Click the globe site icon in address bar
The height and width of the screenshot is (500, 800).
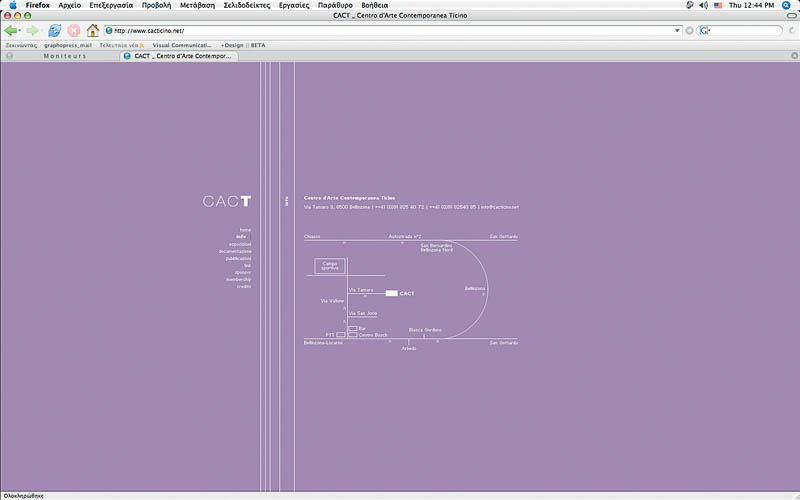coord(109,31)
